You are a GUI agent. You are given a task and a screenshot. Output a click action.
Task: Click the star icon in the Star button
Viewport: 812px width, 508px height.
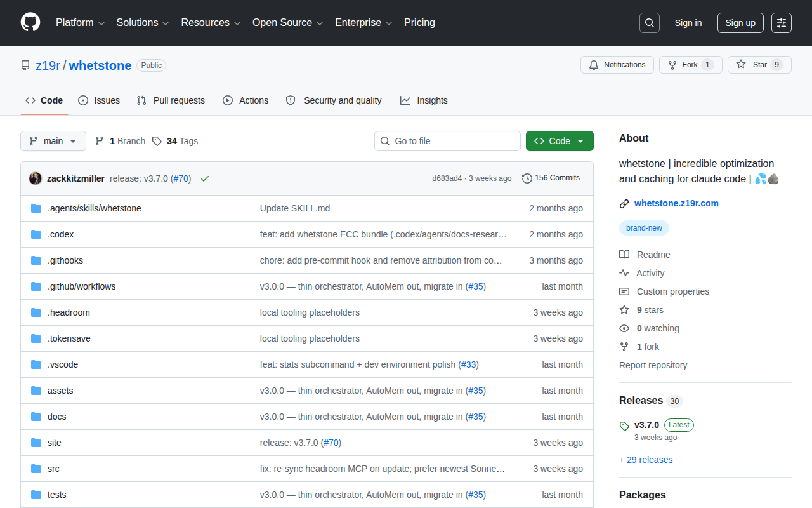point(741,65)
